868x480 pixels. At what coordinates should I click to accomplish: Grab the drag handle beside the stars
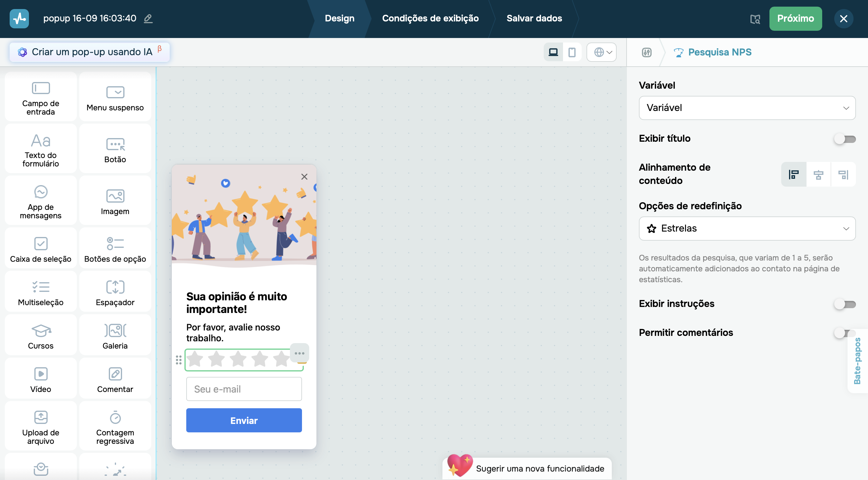[179, 360]
